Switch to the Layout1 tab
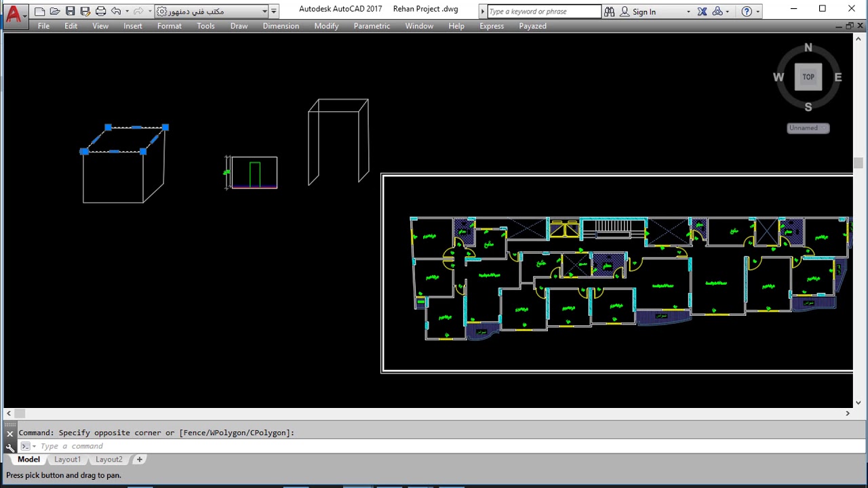 [67, 460]
